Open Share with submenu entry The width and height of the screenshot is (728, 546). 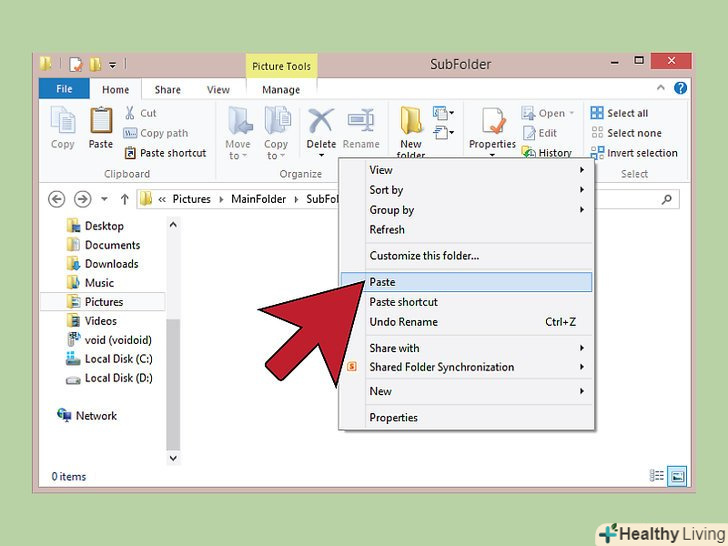pos(467,348)
